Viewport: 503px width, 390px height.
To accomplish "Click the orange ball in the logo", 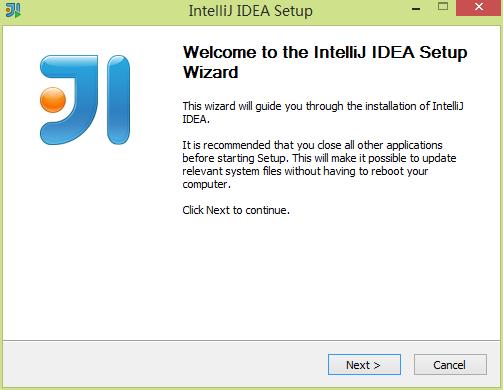I will [53, 100].
